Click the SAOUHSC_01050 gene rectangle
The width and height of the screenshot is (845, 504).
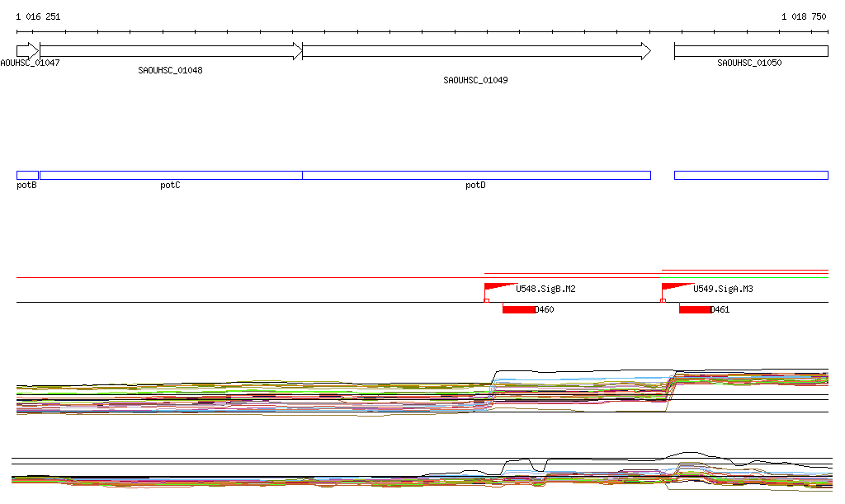750,51
